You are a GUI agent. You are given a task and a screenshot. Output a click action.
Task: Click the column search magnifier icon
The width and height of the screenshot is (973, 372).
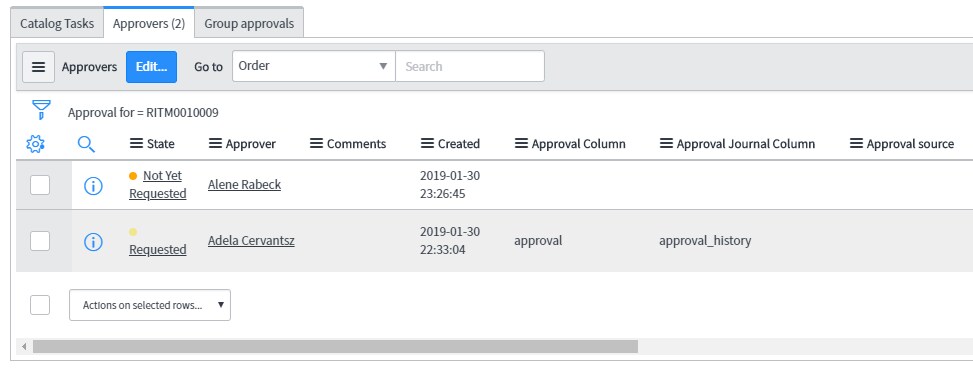pyautogui.click(x=86, y=144)
